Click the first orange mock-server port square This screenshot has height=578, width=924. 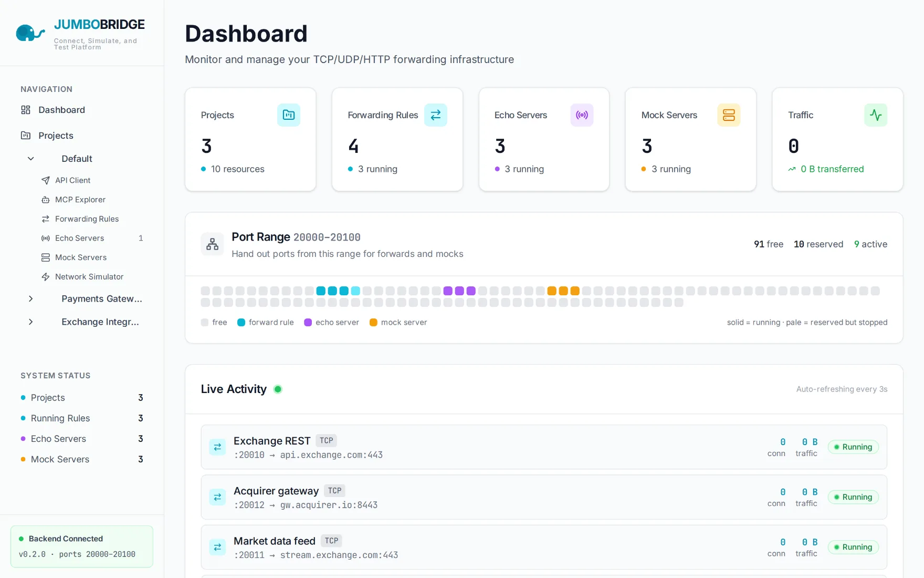552,291
